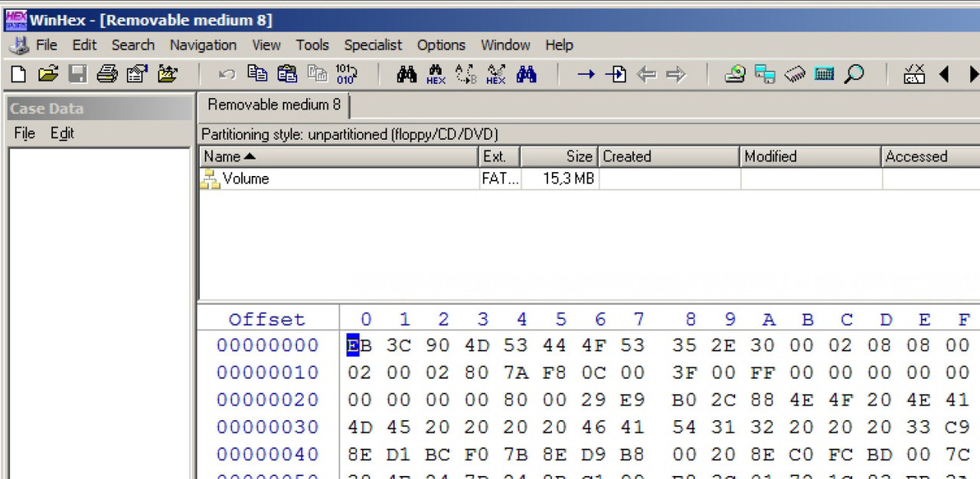Click the Calculator icon
The image size is (980, 479).
click(825, 74)
